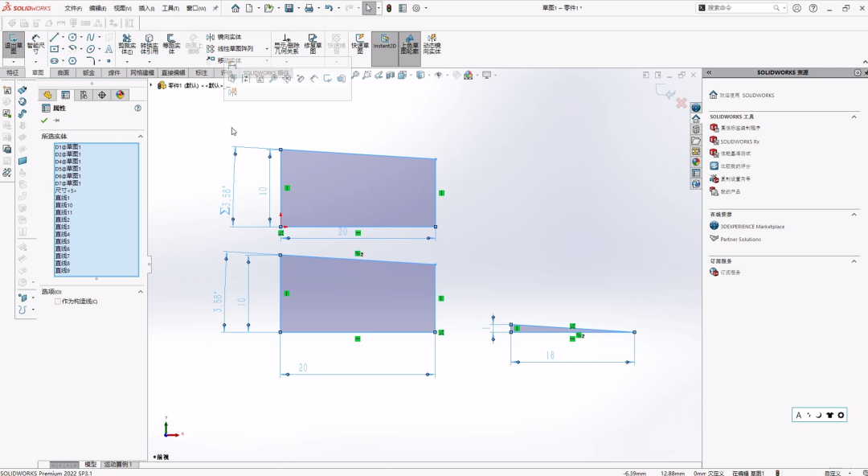Enable the 作为构造线 checkbox
This screenshot has height=476, width=868.
[x=58, y=302]
